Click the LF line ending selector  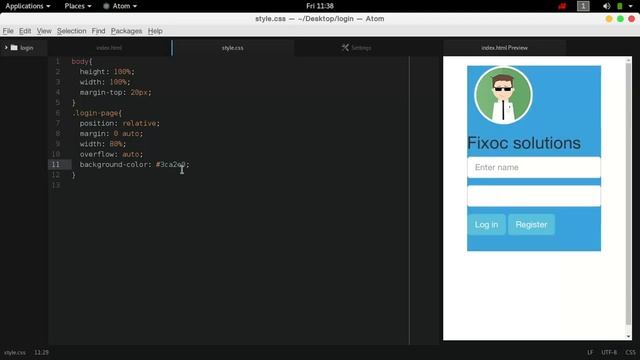coord(590,352)
